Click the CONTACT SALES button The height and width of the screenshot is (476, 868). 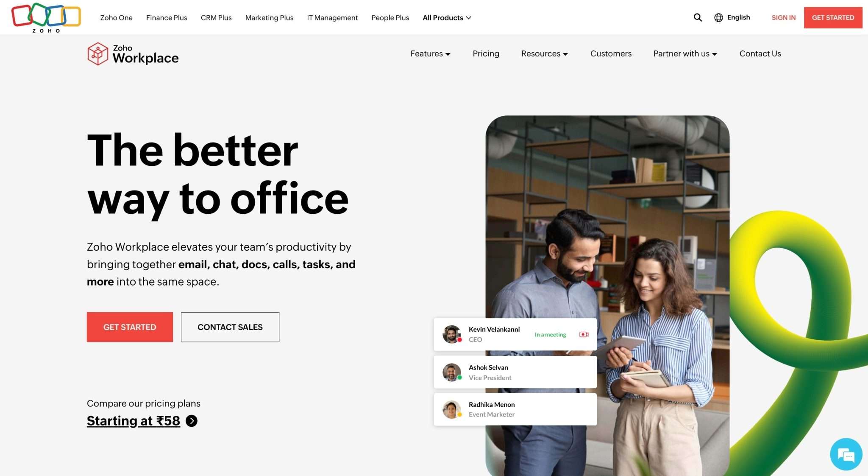230,327
